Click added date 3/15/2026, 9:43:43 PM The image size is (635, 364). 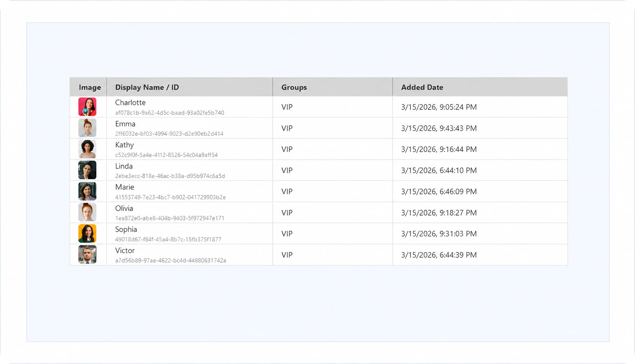439,128
